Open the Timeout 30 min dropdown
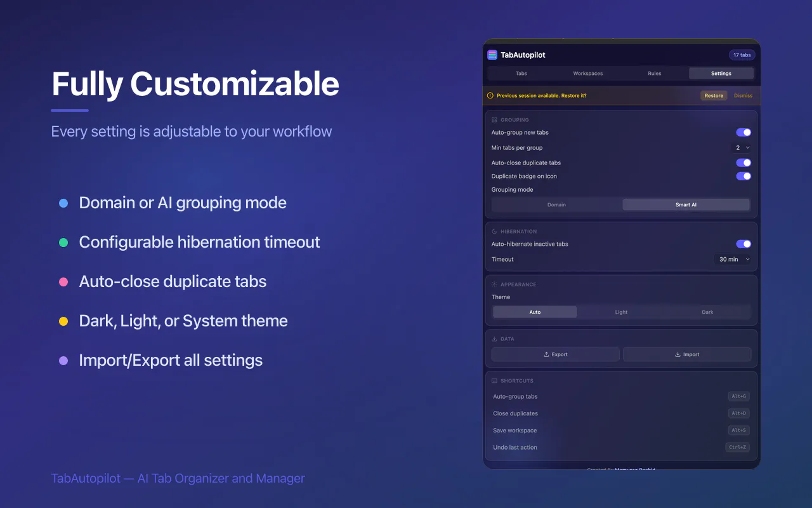This screenshot has width=812, height=508. [x=733, y=260]
